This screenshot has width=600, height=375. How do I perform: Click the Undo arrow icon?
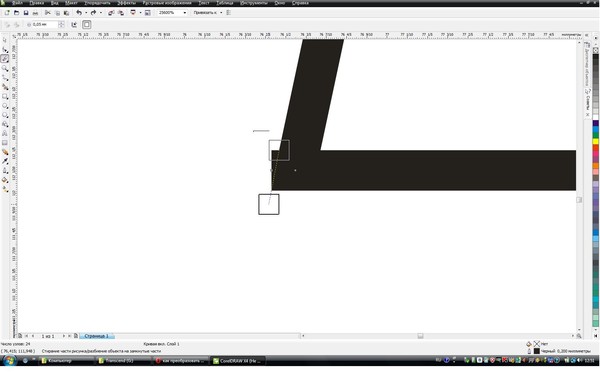(x=79, y=13)
